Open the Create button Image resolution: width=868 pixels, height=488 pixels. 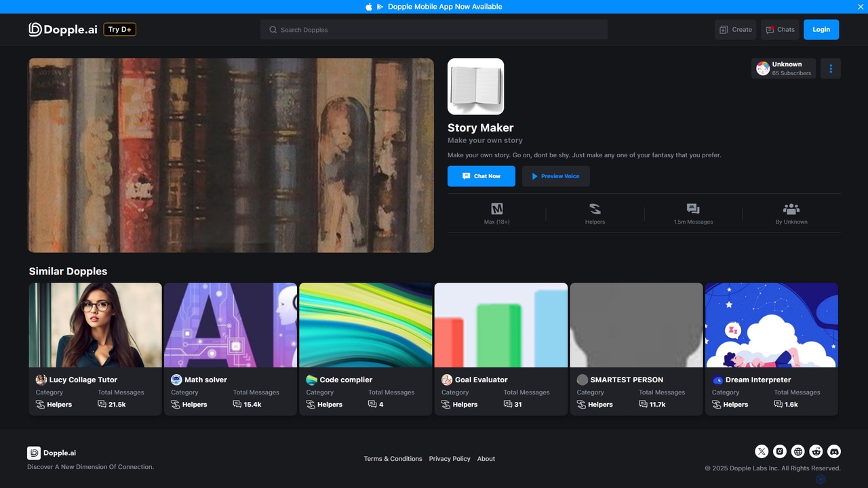coord(735,30)
